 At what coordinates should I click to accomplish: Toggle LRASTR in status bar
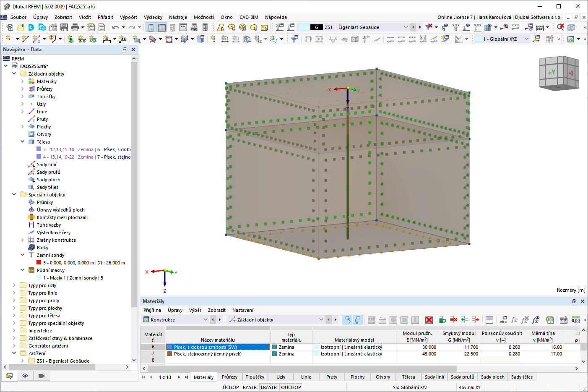click(269, 387)
